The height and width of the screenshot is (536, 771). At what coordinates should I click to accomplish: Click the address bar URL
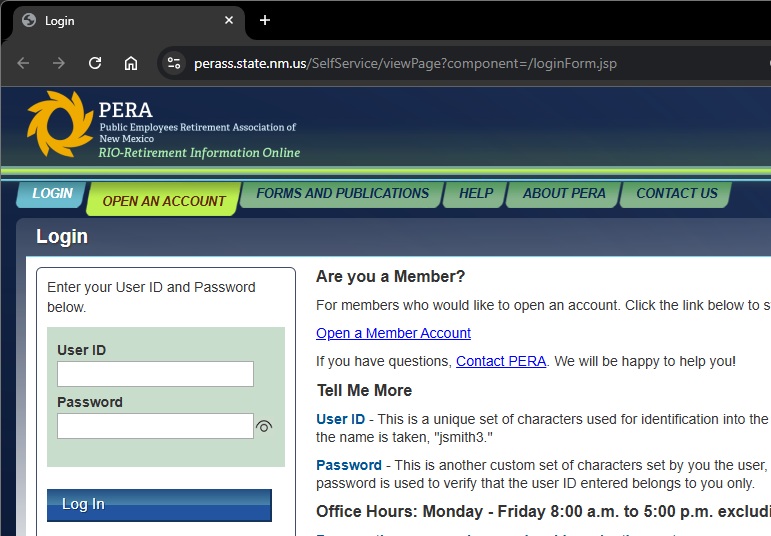pyautogui.click(x=405, y=63)
